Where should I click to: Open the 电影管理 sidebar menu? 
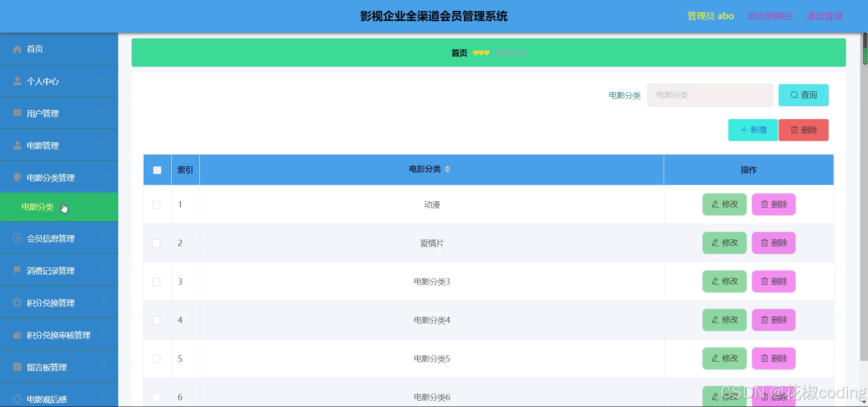(x=59, y=145)
